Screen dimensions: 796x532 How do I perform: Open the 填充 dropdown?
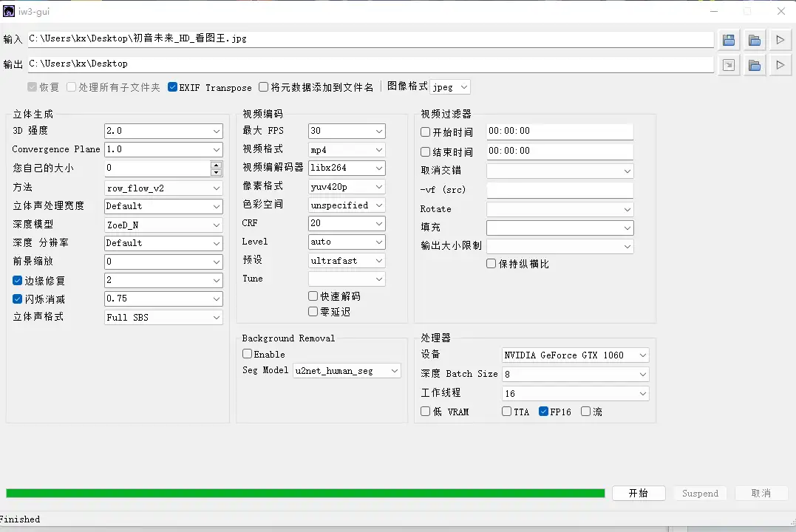(560, 228)
